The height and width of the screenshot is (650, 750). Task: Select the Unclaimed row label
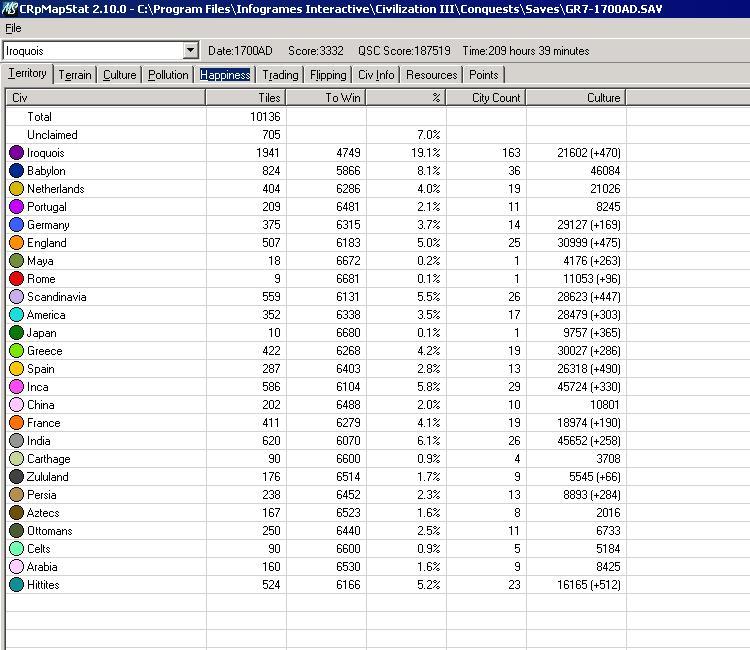pos(52,135)
